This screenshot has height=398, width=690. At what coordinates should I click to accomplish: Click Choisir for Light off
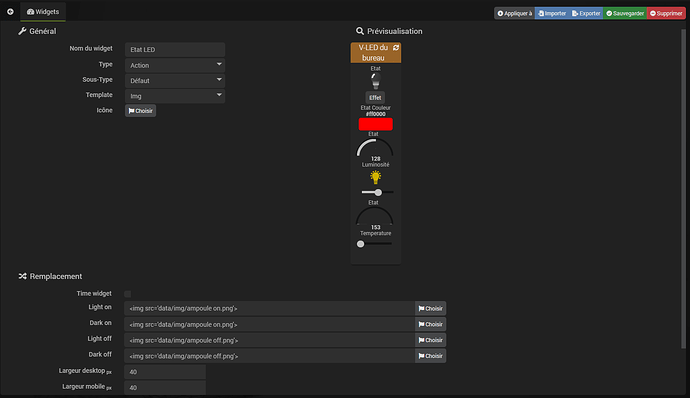click(430, 340)
